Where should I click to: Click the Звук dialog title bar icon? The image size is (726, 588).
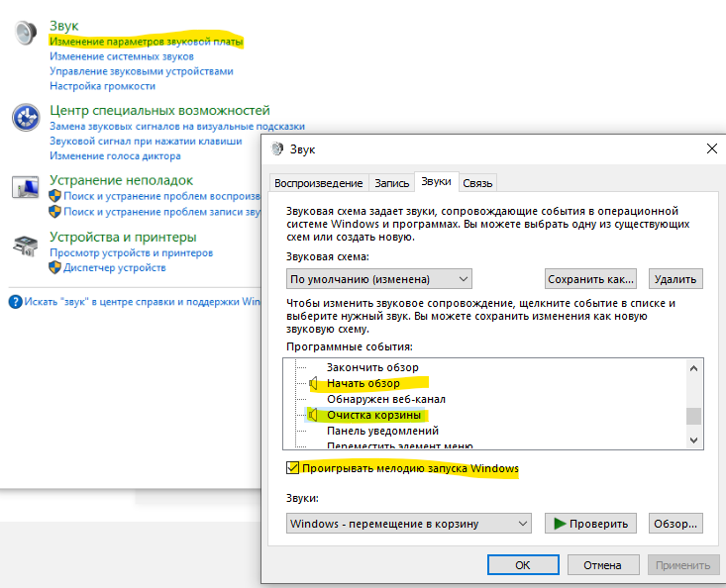pyautogui.click(x=277, y=148)
